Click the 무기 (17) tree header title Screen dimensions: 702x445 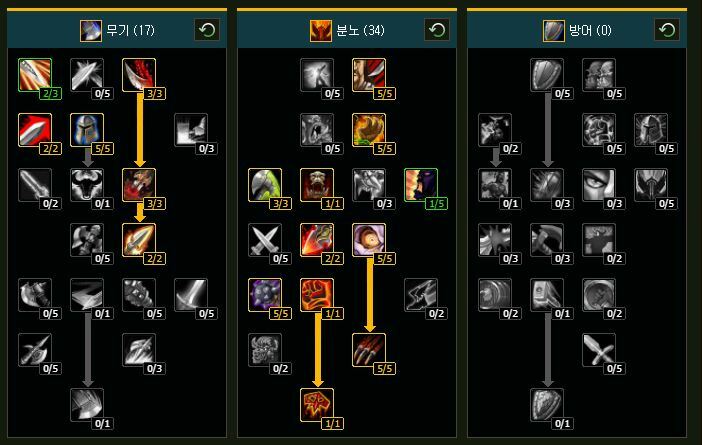point(130,30)
